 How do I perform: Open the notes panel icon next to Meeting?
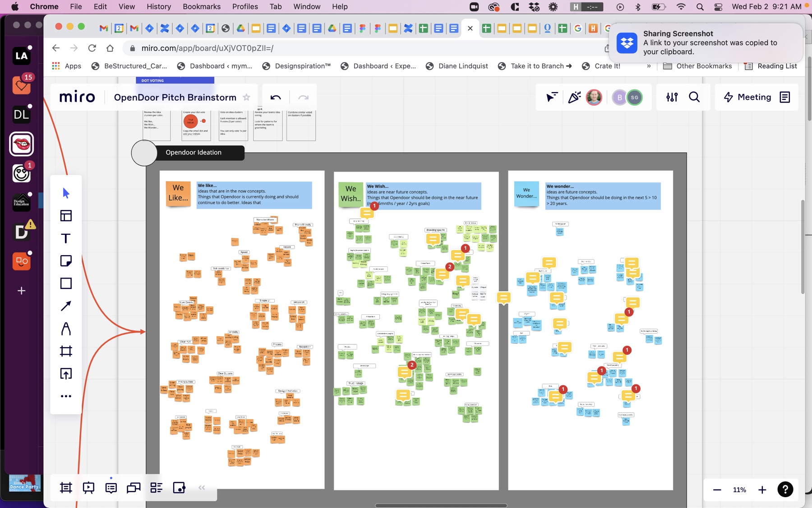[785, 97]
